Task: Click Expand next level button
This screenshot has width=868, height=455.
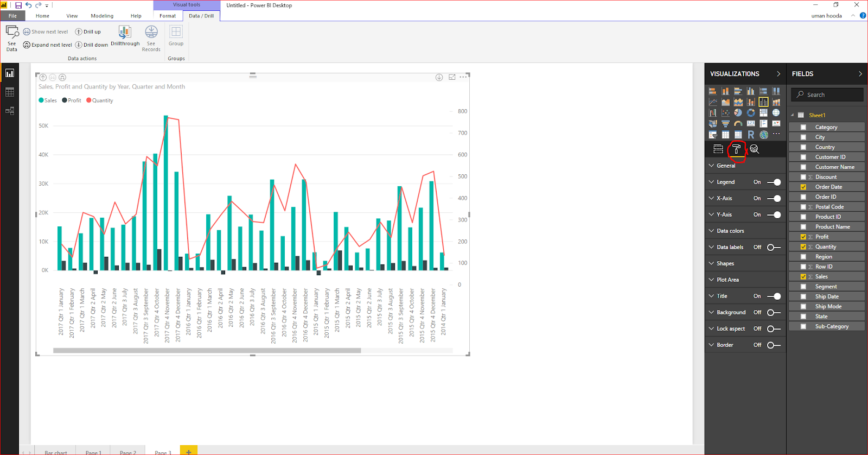Action: pos(48,45)
